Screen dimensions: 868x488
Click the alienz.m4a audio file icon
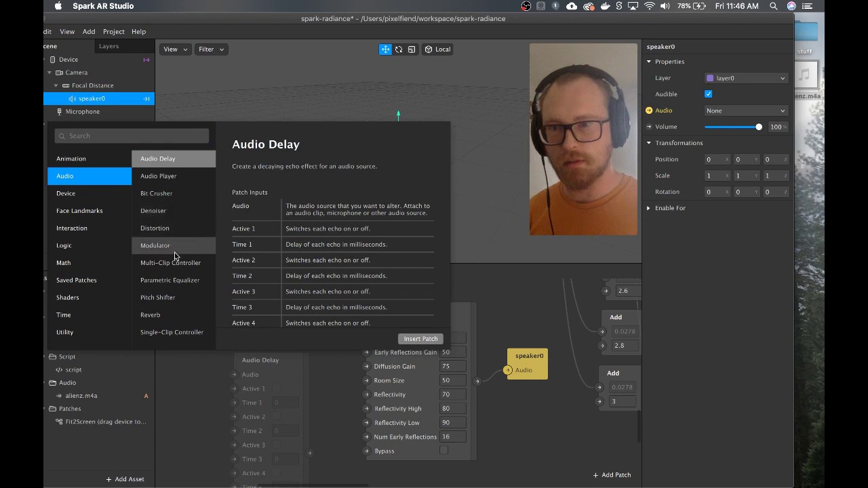tap(59, 396)
